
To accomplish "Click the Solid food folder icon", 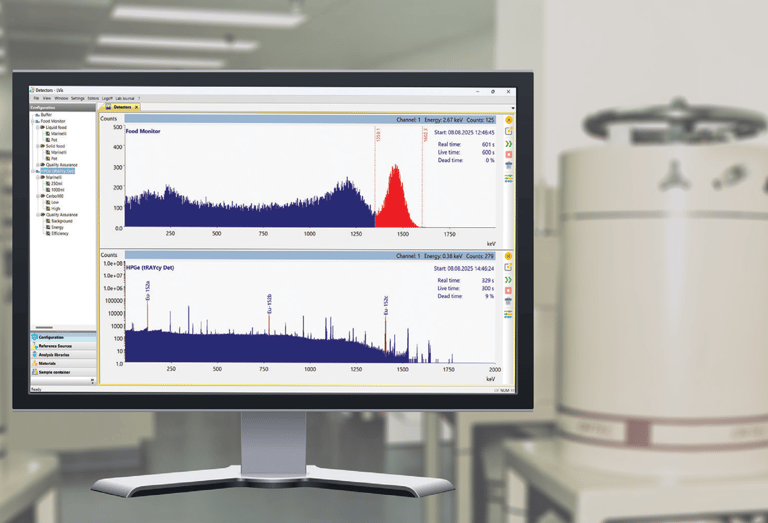I will (x=42, y=146).
